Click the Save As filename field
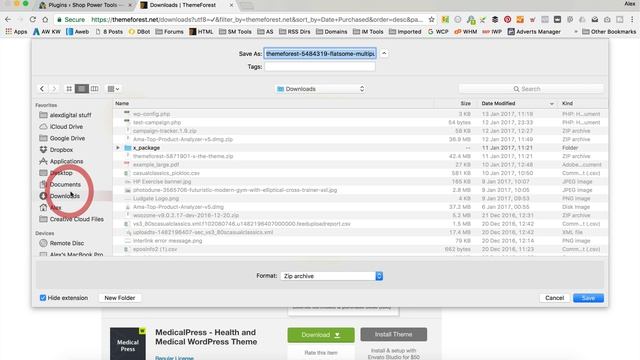640x360 pixels. tap(320, 53)
